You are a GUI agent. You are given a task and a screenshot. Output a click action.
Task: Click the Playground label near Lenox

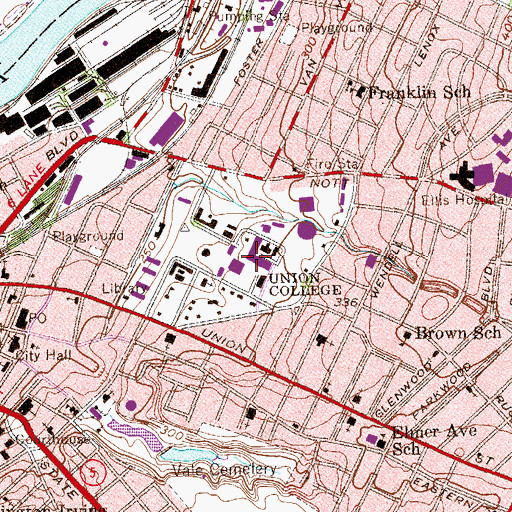(x=337, y=27)
